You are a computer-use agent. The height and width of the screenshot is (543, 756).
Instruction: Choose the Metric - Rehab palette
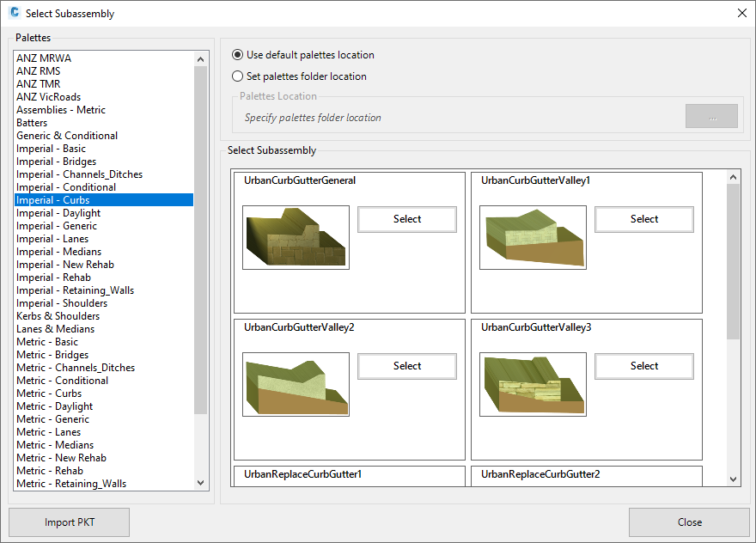(x=104, y=471)
